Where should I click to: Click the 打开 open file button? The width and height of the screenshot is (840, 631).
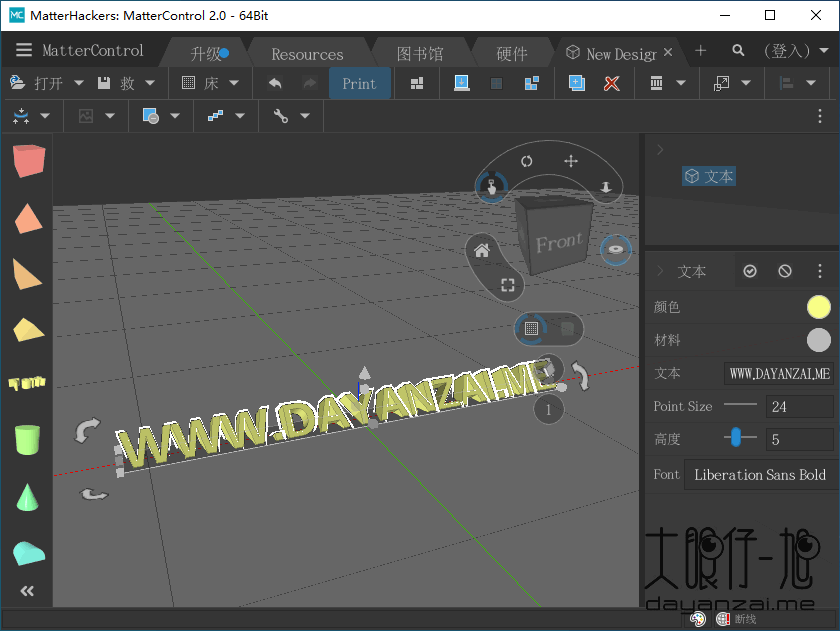click(x=36, y=83)
